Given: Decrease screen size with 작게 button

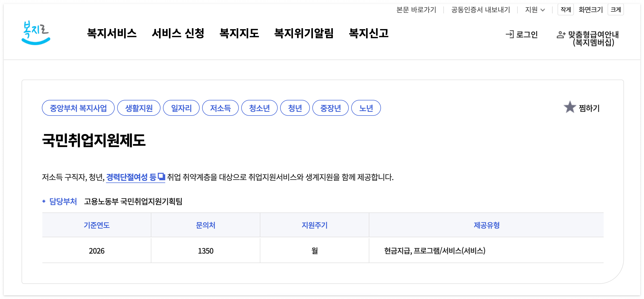Looking at the screenshot, I should (565, 9).
